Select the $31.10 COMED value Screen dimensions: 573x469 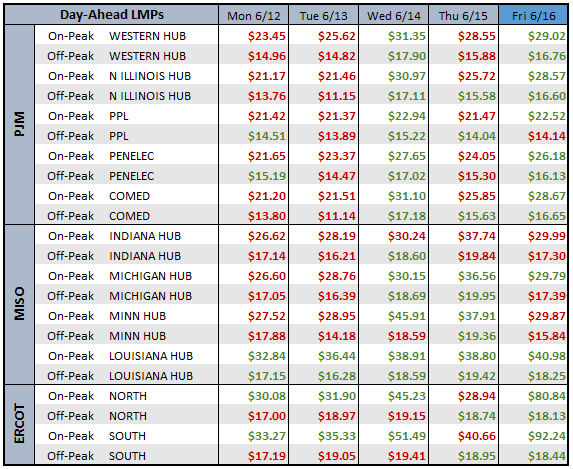pyautogui.click(x=406, y=196)
